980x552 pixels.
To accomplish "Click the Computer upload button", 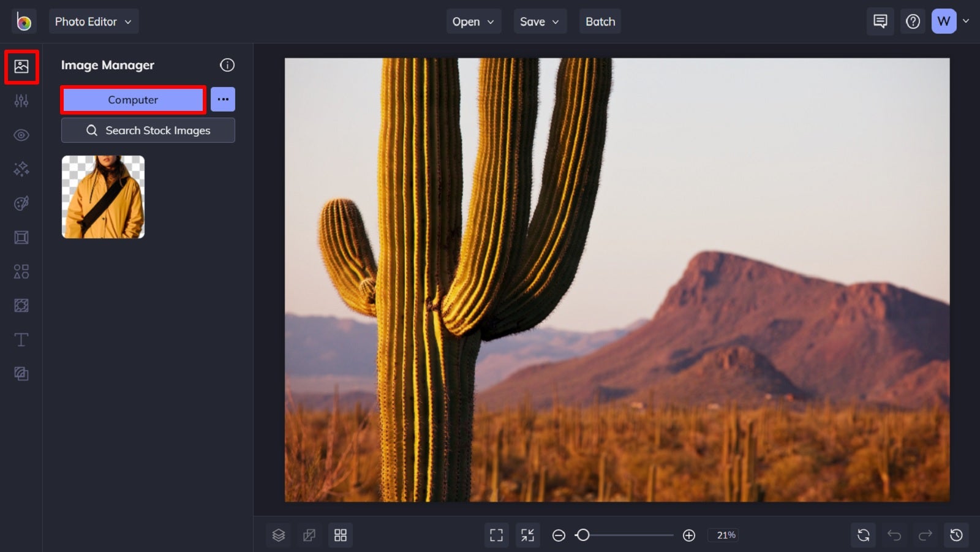I will point(133,100).
